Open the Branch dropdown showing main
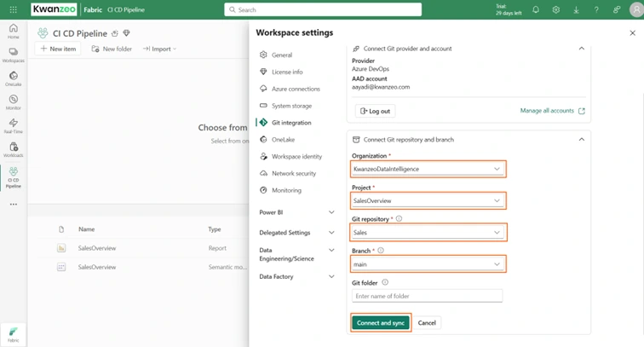644x347 pixels. coord(428,264)
